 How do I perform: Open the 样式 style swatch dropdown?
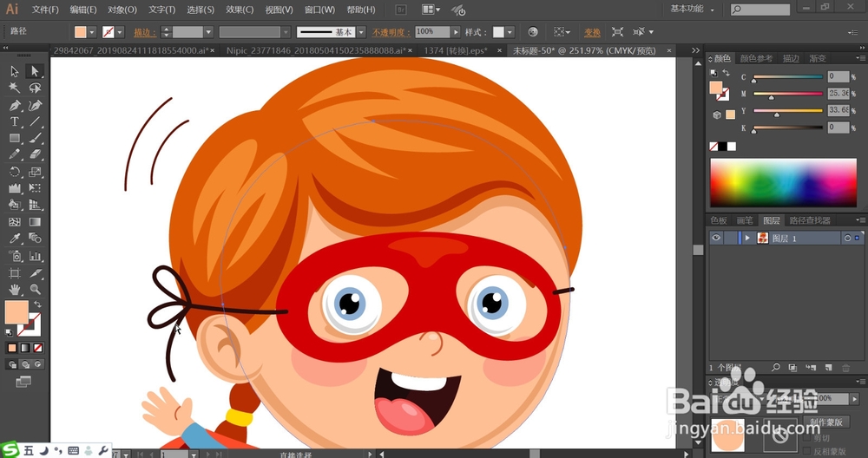pos(510,32)
